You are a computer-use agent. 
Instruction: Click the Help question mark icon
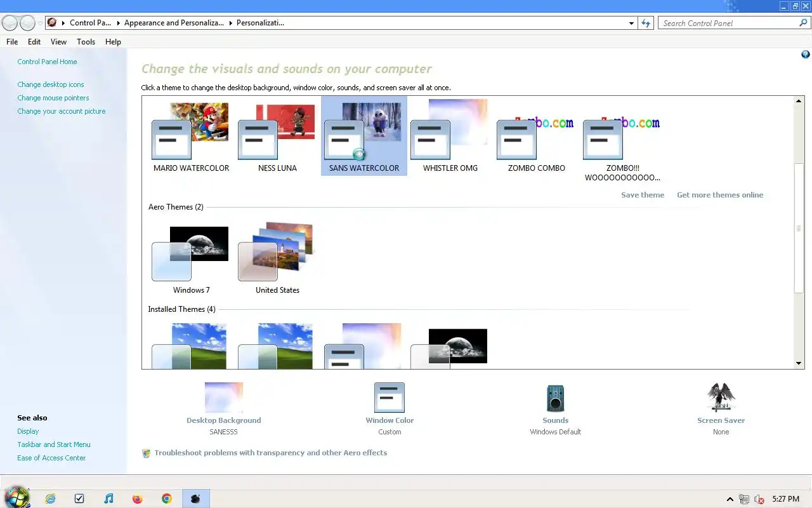pos(805,55)
